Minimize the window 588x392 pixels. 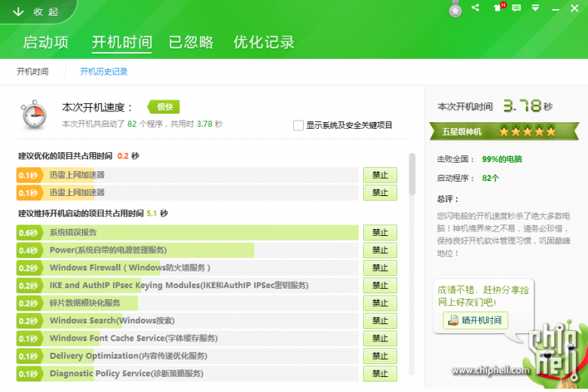[556, 8]
